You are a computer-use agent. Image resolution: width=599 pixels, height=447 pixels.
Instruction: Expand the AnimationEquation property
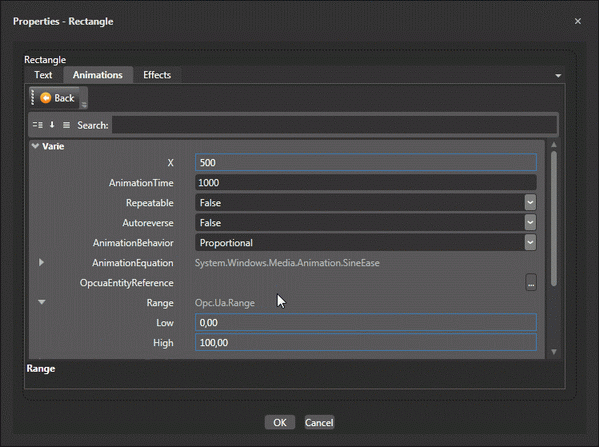[x=41, y=262]
